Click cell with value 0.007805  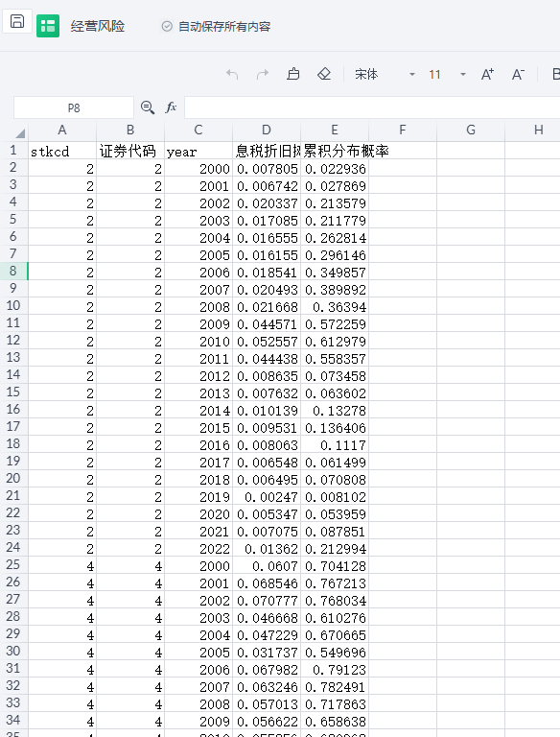point(267,168)
